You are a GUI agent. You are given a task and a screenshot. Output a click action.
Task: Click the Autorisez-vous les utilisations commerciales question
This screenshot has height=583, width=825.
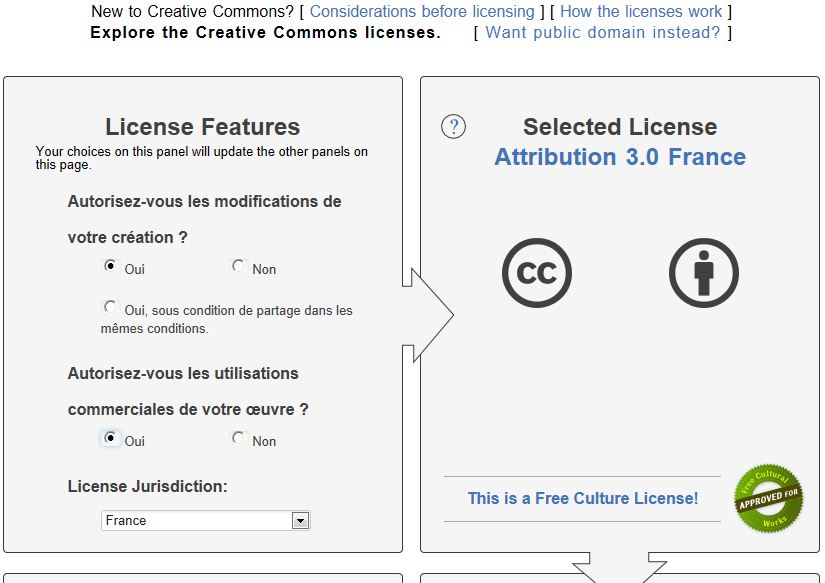[188, 391]
